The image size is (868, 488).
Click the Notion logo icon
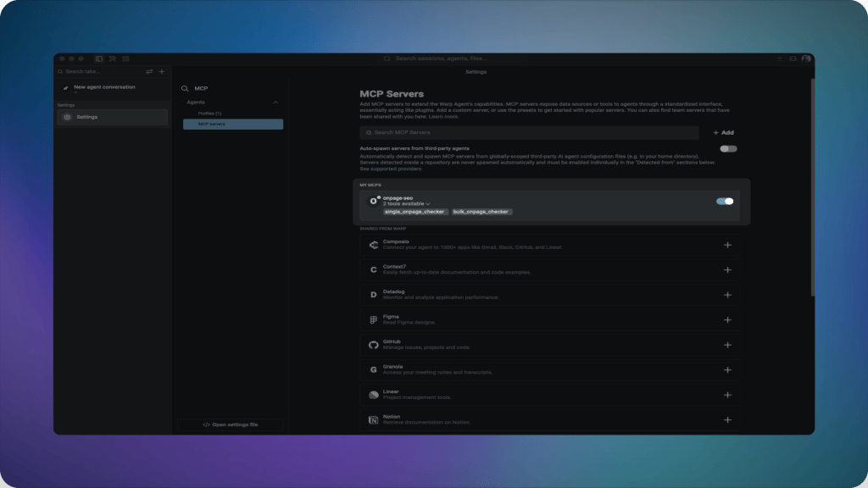(x=374, y=420)
